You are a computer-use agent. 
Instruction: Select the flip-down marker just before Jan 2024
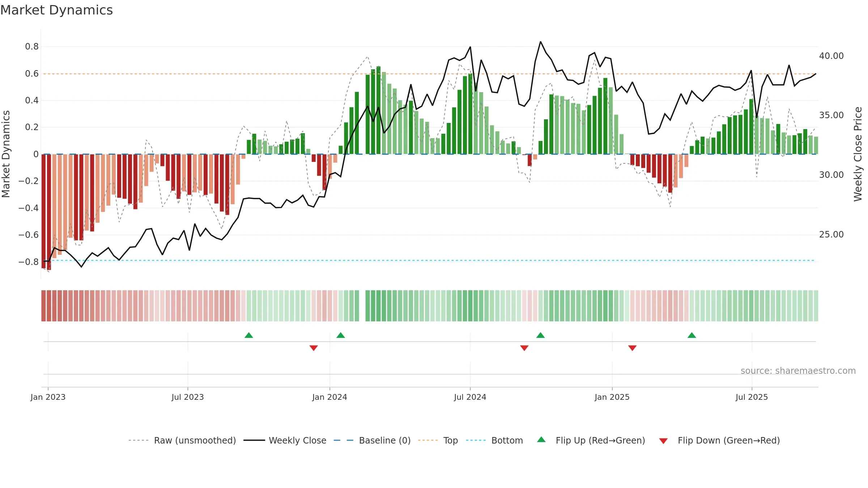pos(314,348)
